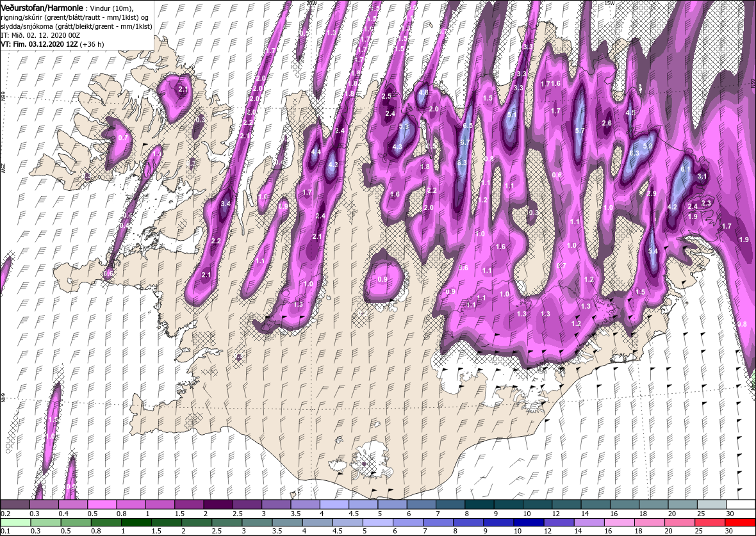
Task: Click the 15W longitude label
Action: point(609,3)
